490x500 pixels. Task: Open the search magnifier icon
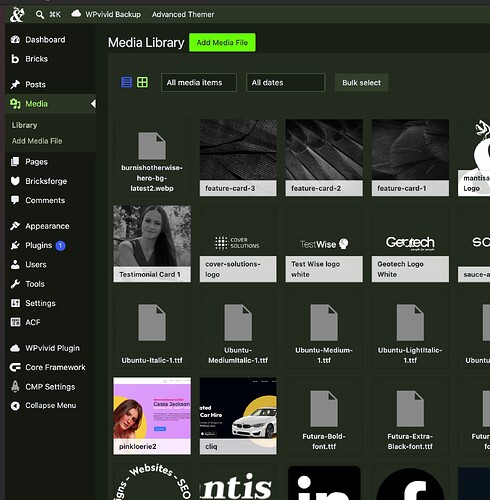40,14
